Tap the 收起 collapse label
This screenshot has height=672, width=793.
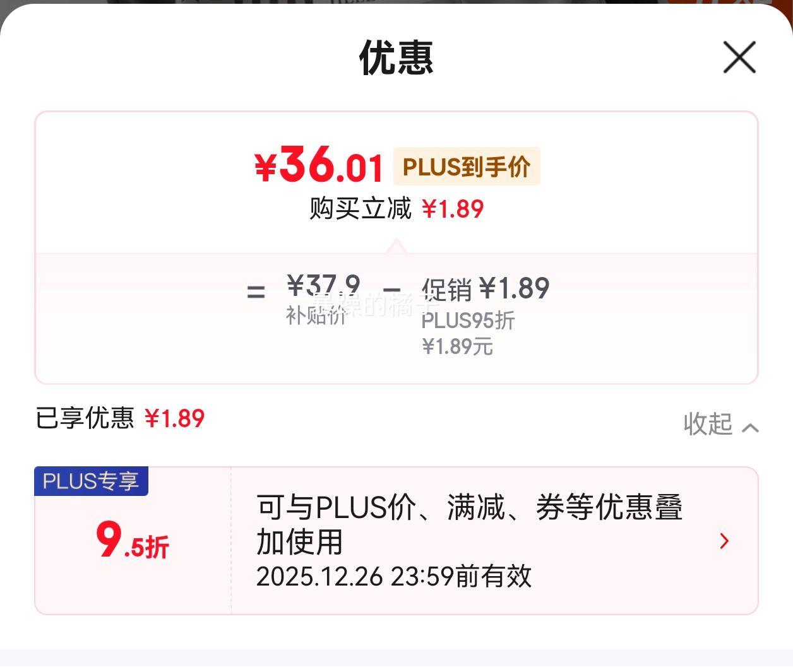(708, 424)
